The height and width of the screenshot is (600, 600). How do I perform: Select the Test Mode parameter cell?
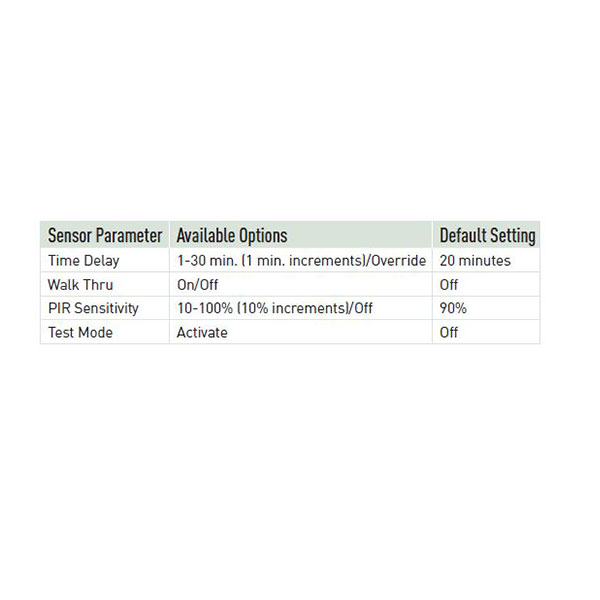pos(105,332)
